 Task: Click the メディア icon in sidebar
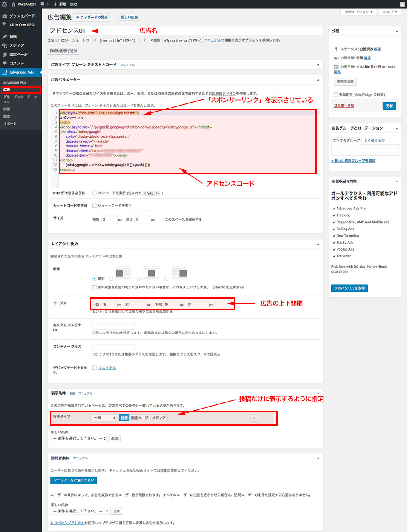pyautogui.click(x=5, y=46)
